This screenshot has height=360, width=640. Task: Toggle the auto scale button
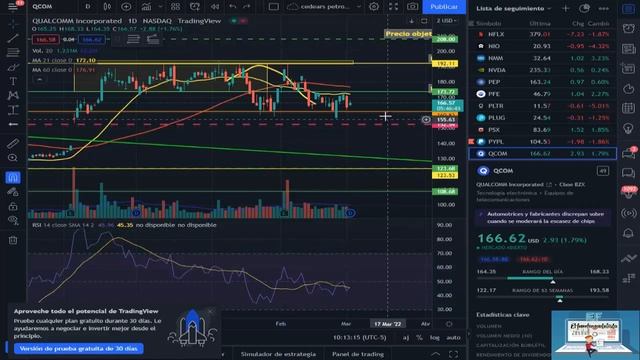coord(453,337)
